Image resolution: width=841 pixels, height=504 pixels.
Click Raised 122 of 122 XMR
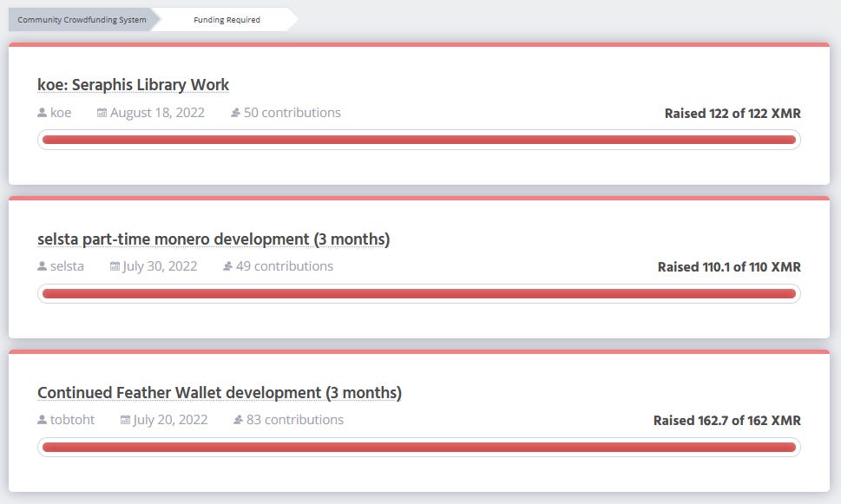tap(733, 113)
